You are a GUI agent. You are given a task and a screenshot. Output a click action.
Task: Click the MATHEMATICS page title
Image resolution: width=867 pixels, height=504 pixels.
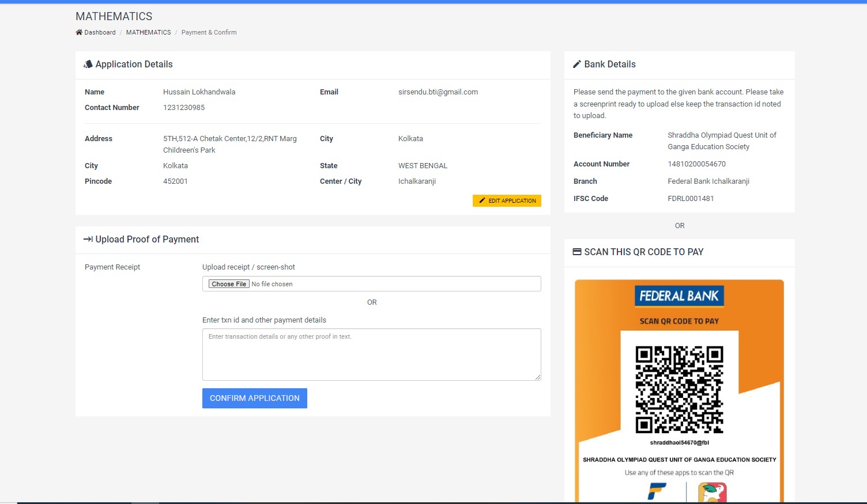pos(114,17)
